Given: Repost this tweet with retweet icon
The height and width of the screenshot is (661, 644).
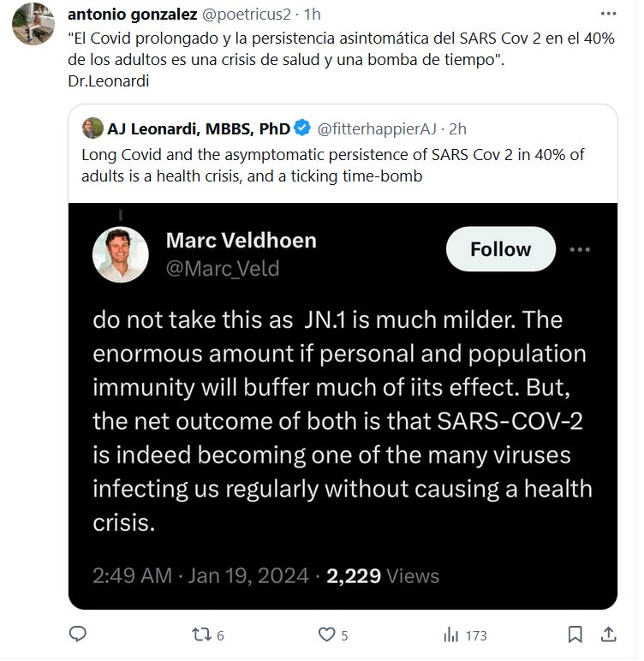Looking at the screenshot, I should 200,635.
